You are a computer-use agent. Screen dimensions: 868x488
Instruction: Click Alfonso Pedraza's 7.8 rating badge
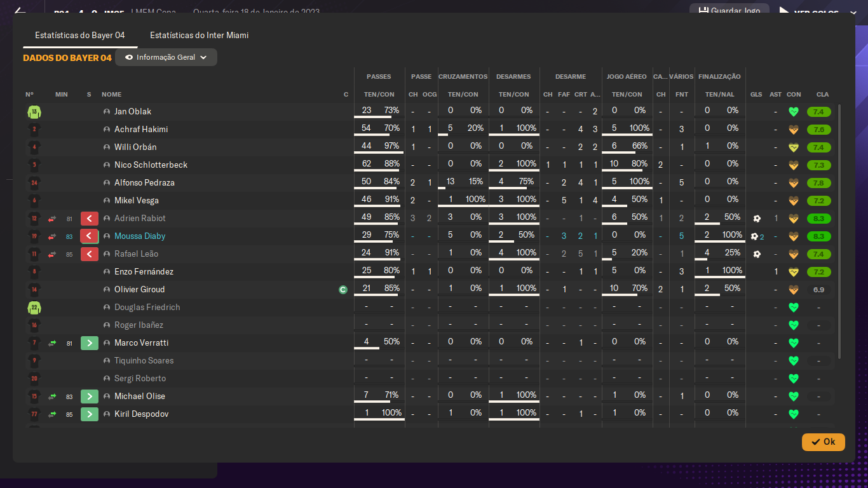point(819,183)
